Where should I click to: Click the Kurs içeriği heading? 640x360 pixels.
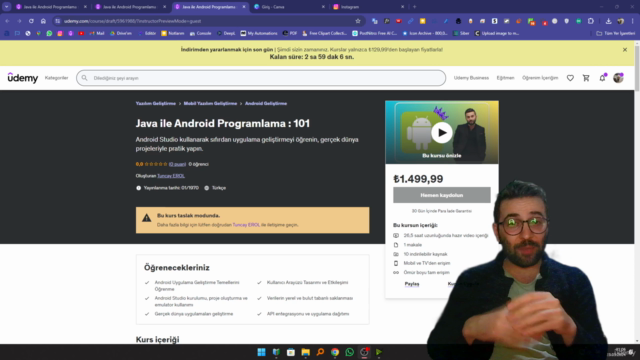tap(157, 339)
